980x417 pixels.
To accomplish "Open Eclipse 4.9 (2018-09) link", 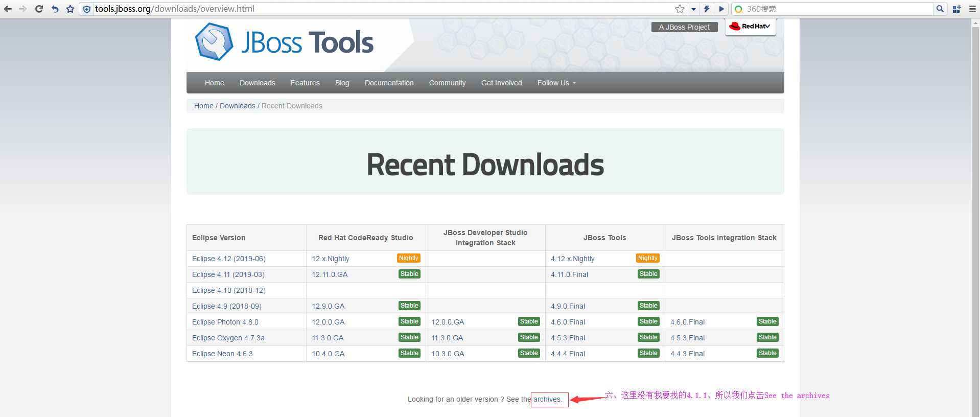I will 227,306.
